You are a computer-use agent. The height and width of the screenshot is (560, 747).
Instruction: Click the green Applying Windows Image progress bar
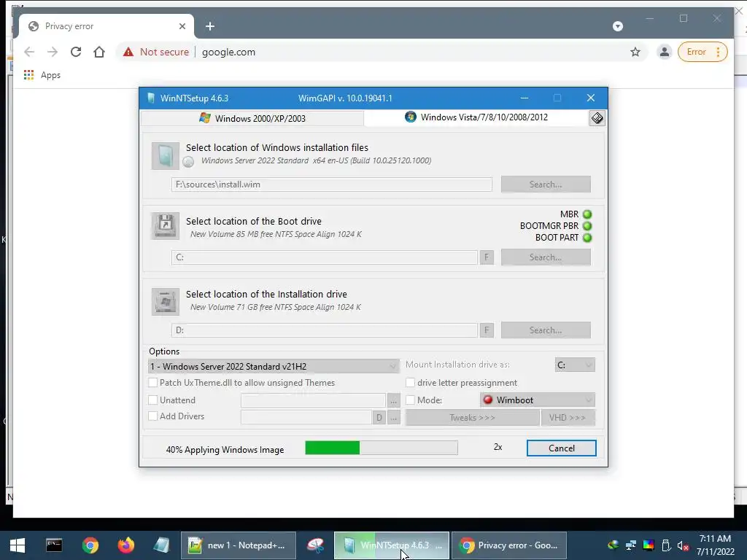point(381,448)
